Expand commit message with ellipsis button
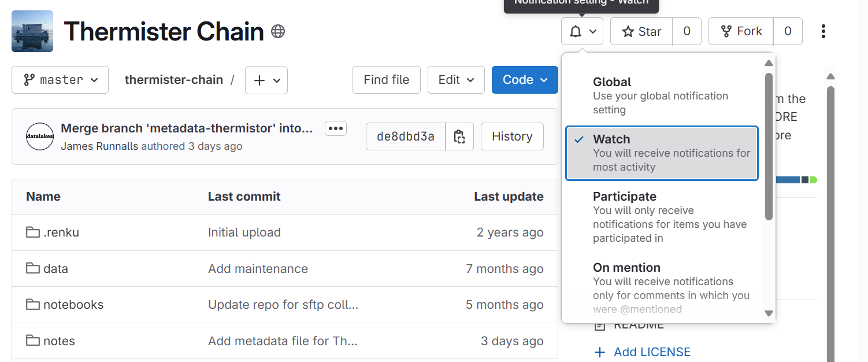This screenshot has height=362, width=868. (x=336, y=128)
